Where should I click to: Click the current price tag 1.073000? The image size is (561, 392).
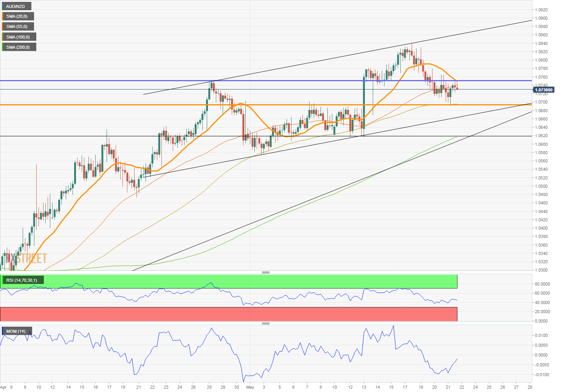click(544, 90)
